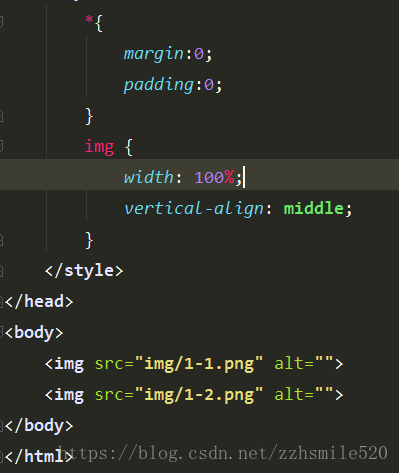399x473 pixels.
Task: Click the <body> opening tag
Action: point(34,333)
